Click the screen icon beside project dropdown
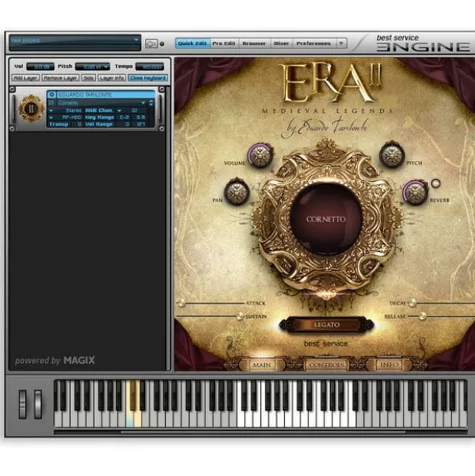The image size is (475, 476). (151, 43)
